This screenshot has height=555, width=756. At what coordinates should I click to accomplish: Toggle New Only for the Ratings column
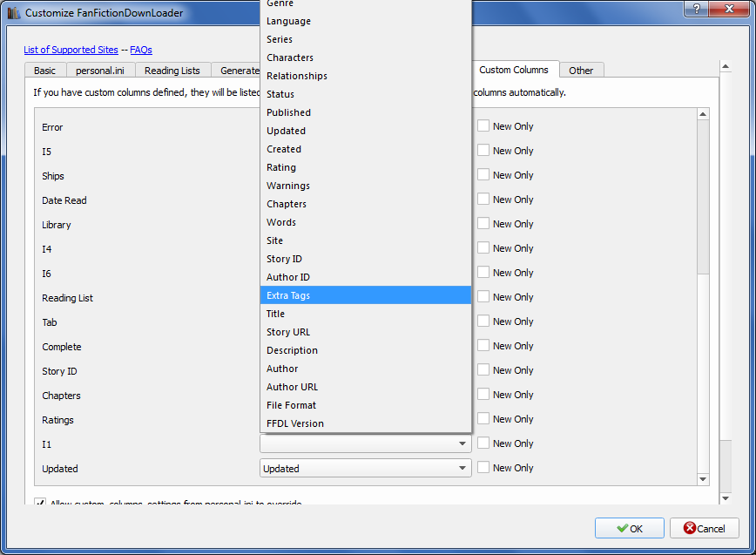coord(483,418)
